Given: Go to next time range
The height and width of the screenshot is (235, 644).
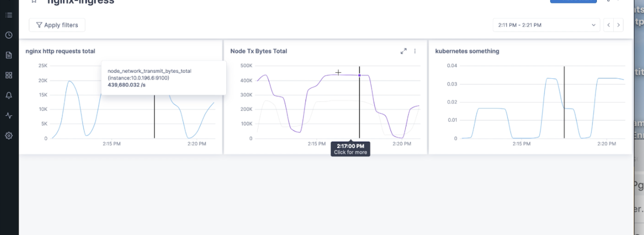Looking at the screenshot, I should coord(619,25).
